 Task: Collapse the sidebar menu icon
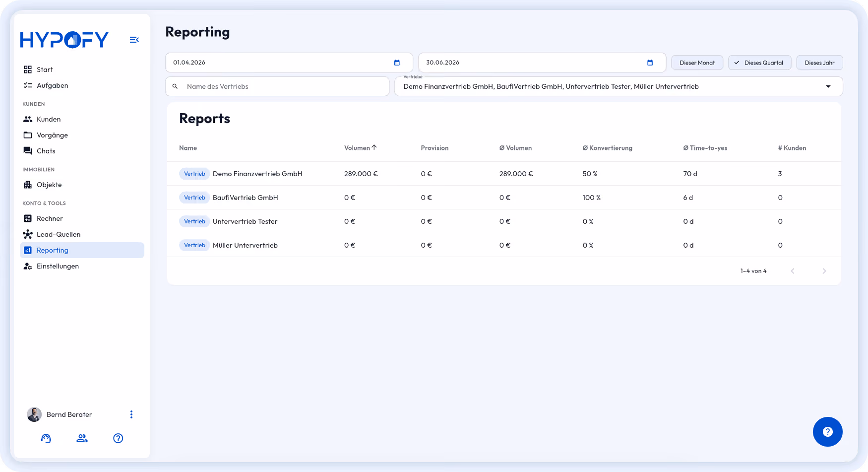point(134,40)
